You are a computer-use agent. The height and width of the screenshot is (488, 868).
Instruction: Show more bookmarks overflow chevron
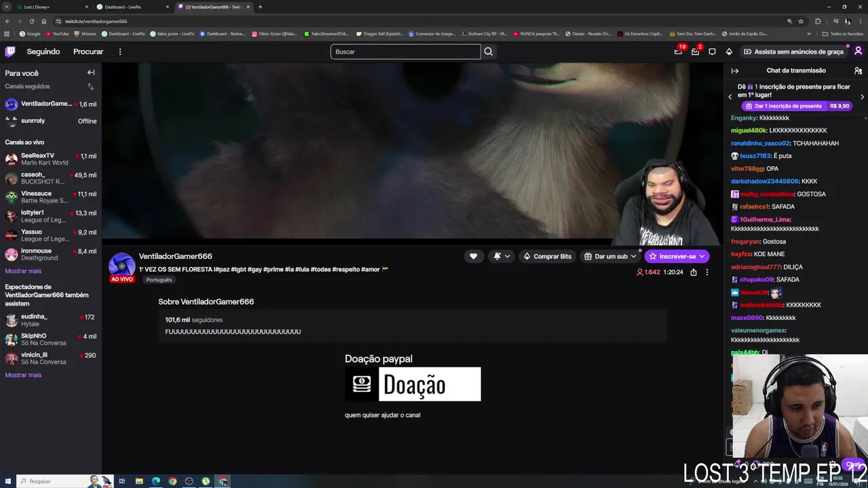[808, 33]
